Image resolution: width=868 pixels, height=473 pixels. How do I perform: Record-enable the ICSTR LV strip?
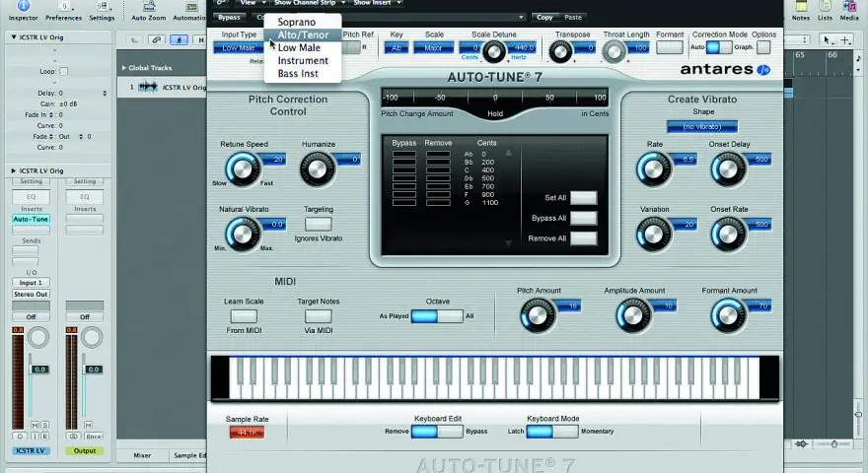(44, 436)
